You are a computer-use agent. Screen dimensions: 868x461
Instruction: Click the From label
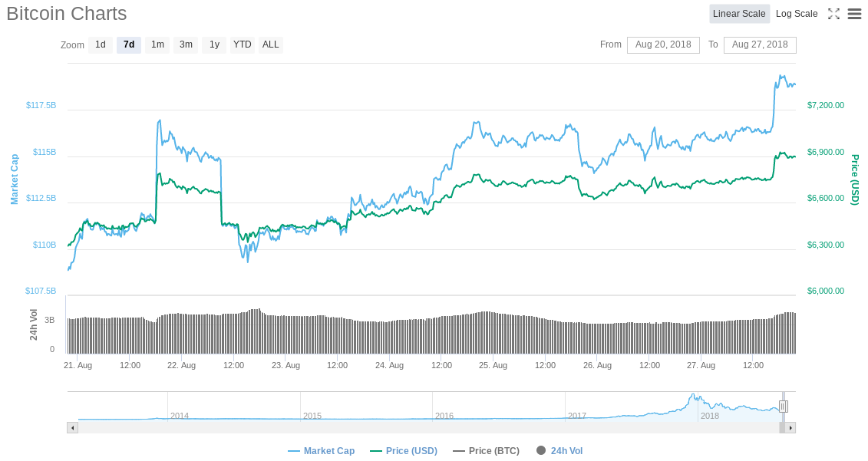(x=611, y=44)
